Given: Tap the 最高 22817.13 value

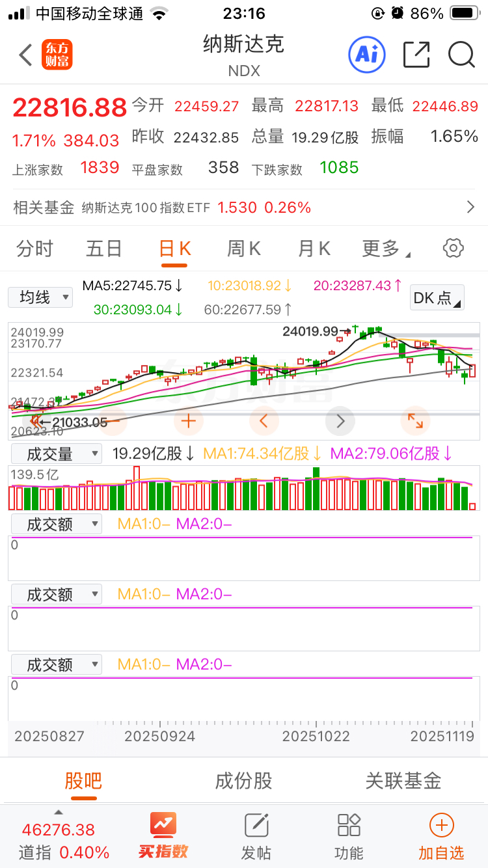Looking at the screenshot, I should click(x=327, y=106).
